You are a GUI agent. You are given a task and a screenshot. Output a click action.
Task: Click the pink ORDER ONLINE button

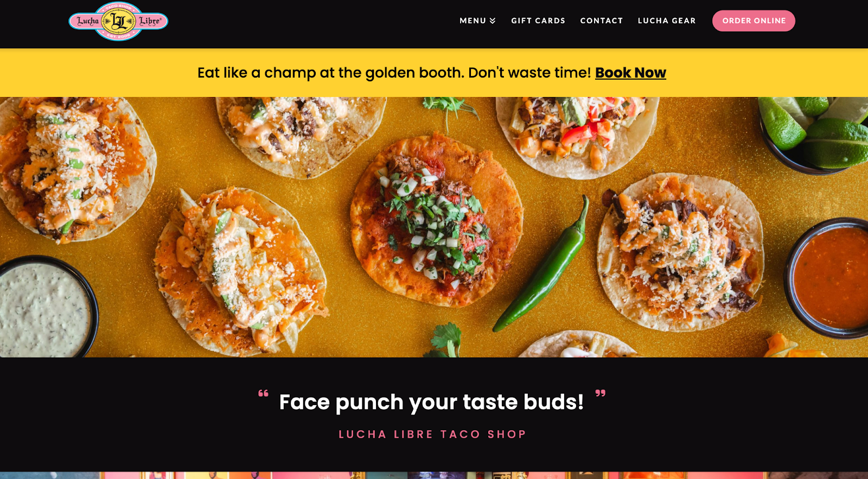coord(754,21)
